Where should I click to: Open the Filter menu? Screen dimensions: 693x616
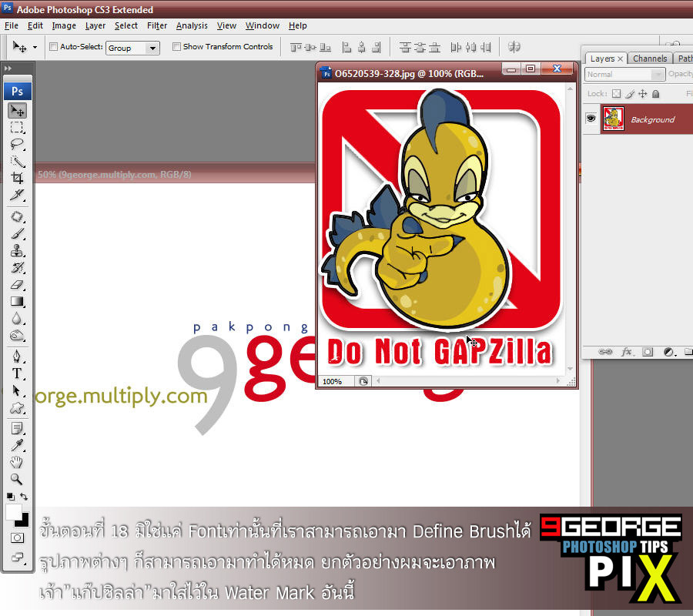point(157,25)
